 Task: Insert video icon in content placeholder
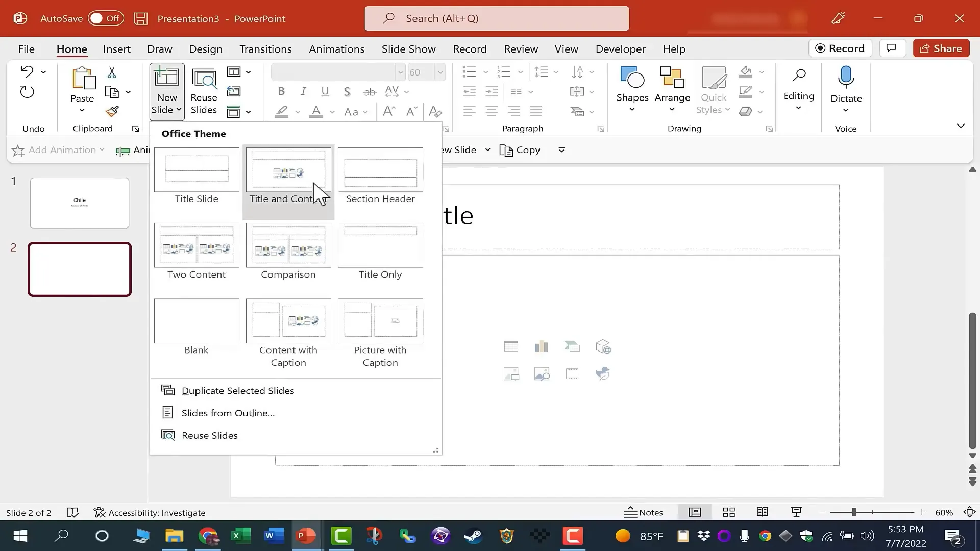(x=572, y=374)
